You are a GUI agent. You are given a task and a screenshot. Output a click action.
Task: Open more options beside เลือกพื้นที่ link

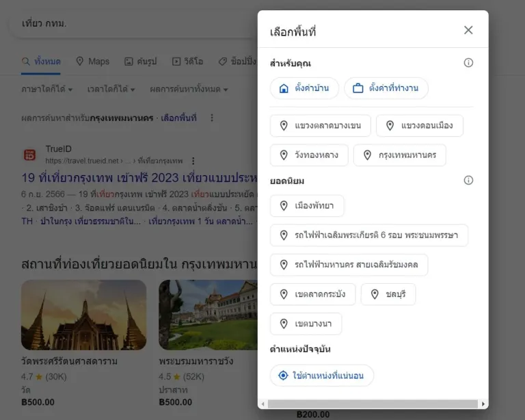coord(212,118)
